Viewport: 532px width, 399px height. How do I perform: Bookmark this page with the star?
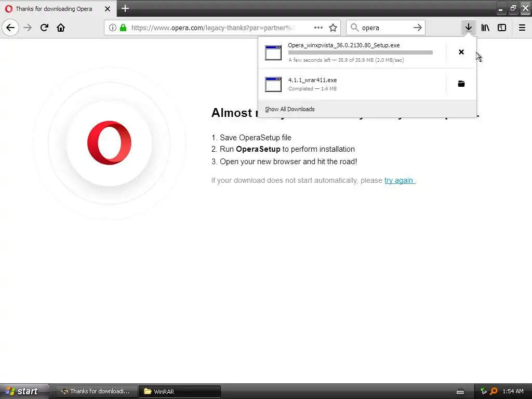(333, 28)
